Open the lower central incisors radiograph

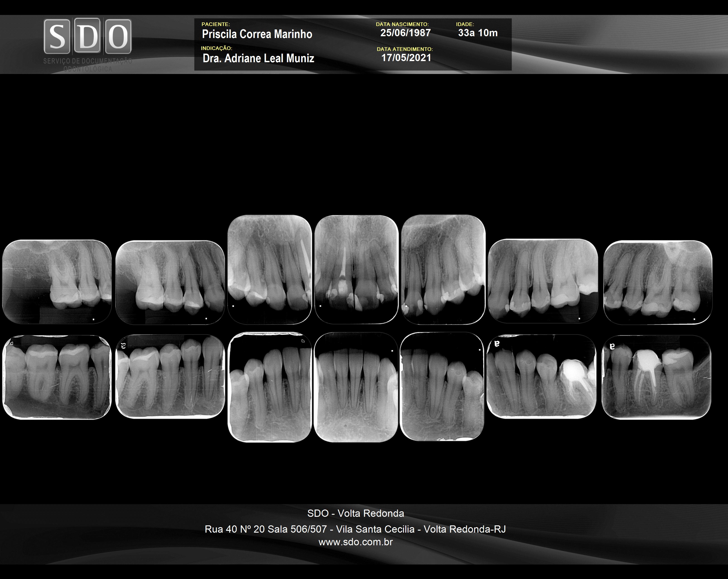point(356,387)
